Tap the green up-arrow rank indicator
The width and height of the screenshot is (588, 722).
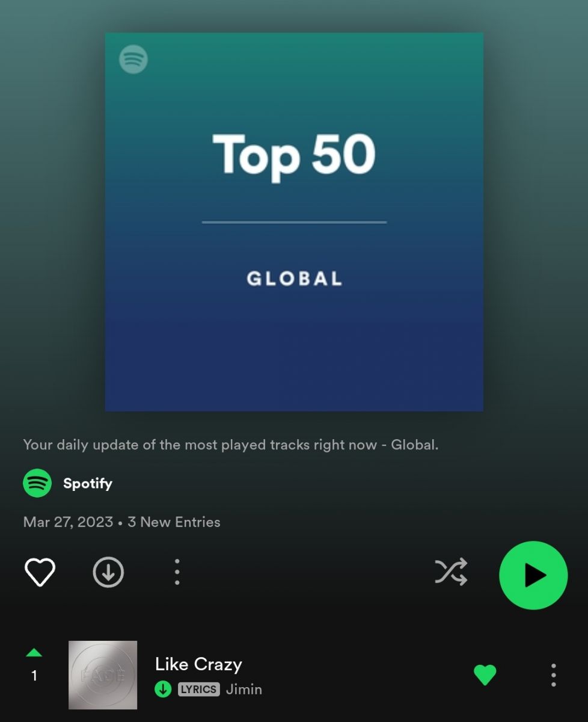(x=34, y=653)
